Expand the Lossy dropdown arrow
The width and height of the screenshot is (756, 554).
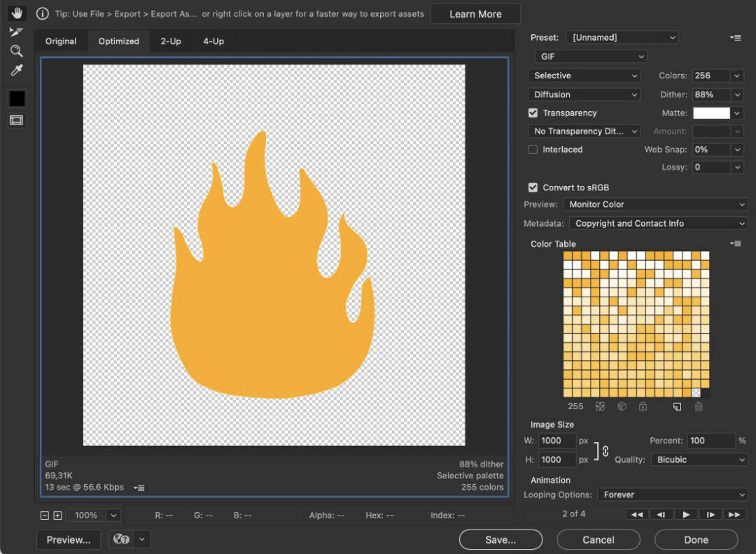coord(736,167)
